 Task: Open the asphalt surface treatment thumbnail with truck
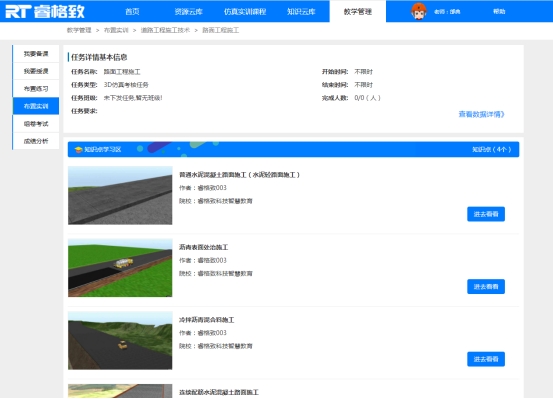pos(120,268)
